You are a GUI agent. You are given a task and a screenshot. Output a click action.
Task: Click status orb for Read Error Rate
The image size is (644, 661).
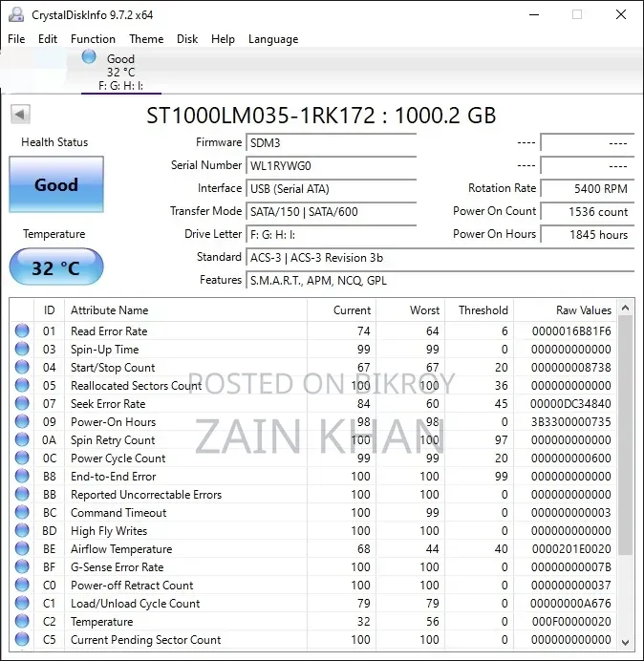tap(22, 330)
